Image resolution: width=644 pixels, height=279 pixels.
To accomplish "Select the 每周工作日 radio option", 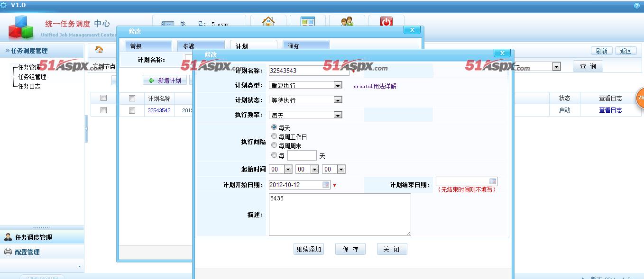I will [x=274, y=136].
